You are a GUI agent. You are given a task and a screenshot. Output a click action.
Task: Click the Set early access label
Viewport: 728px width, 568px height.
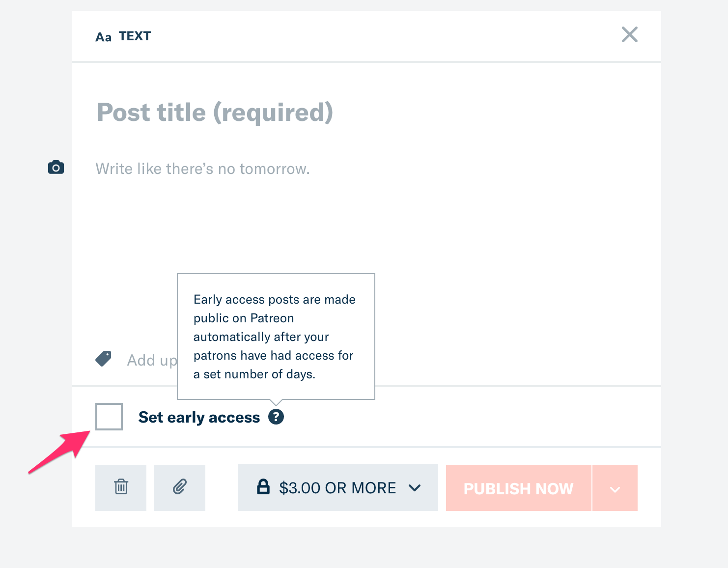point(199,417)
